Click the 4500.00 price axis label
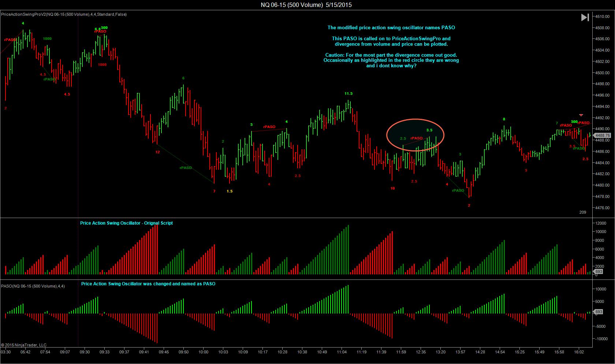This screenshot has height=364, width=615. click(602, 73)
